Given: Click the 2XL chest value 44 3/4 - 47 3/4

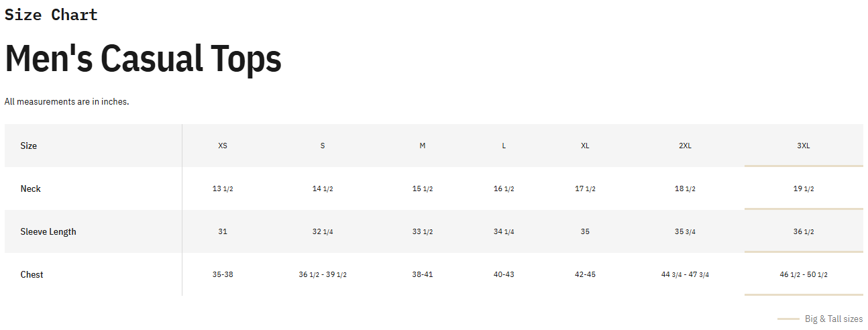Looking at the screenshot, I should 685,274.
